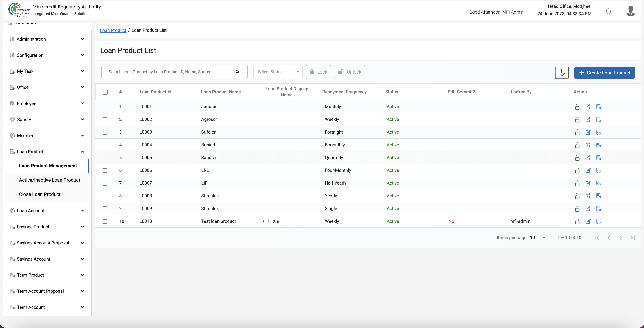Expand the Savings Product menu
This screenshot has height=328, width=644.
click(47, 227)
